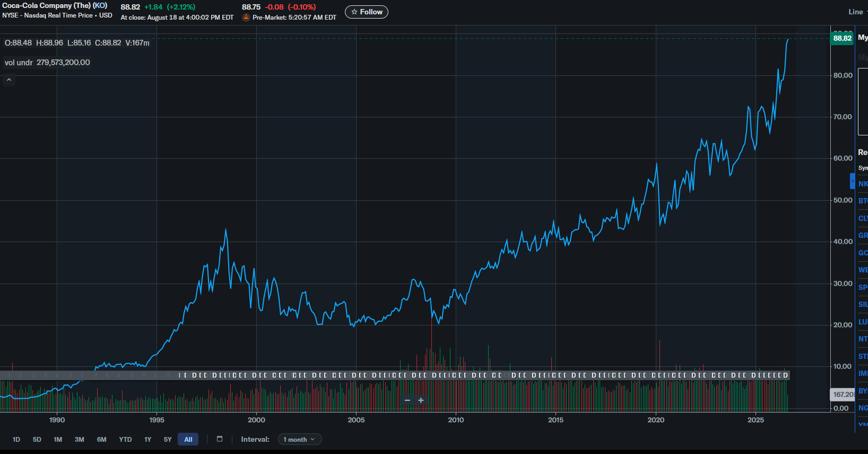Switch the chart to 1M range
The height and width of the screenshot is (454, 868).
tap(58, 439)
